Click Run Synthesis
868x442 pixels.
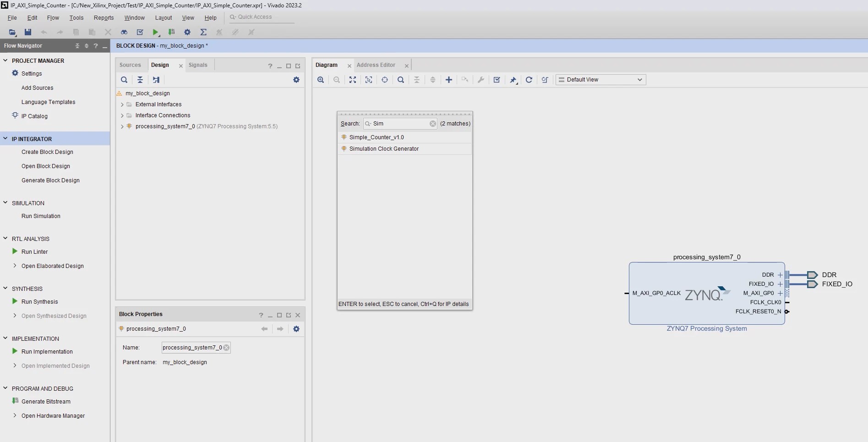point(39,302)
